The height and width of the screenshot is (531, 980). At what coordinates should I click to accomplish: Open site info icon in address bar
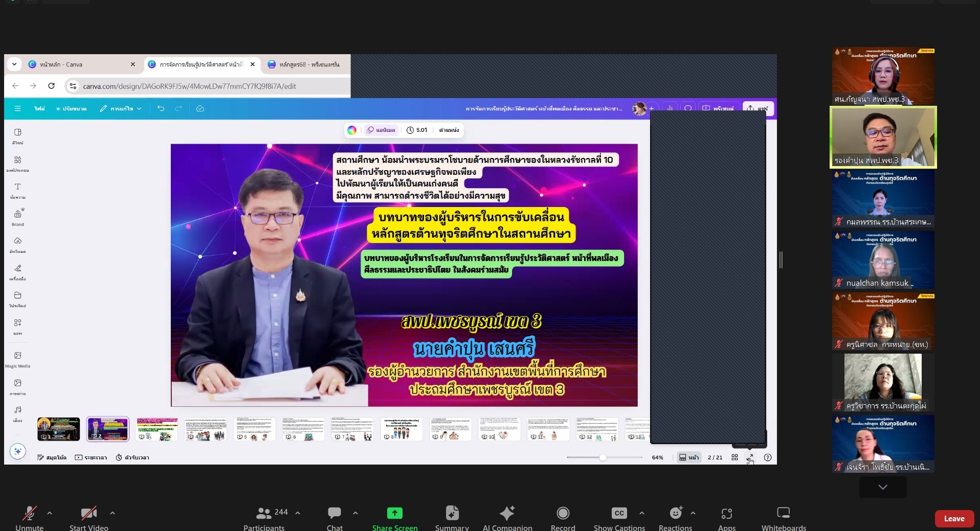point(73,86)
